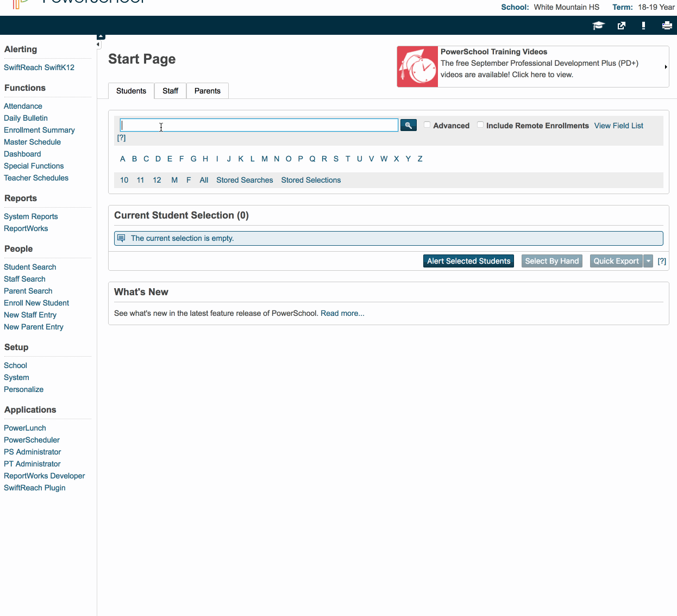677x616 pixels.
Task: Open Dashboard link
Action: [22, 154]
